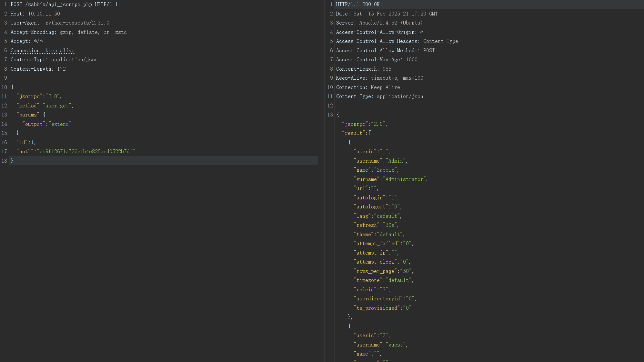Select the "username":"guest" field

(380, 345)
